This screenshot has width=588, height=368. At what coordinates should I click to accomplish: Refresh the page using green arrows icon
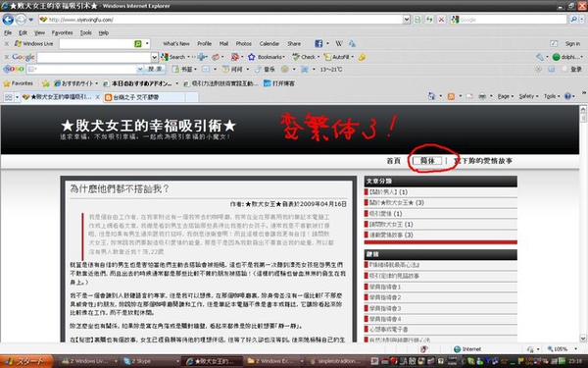click(x=429, y=20)
